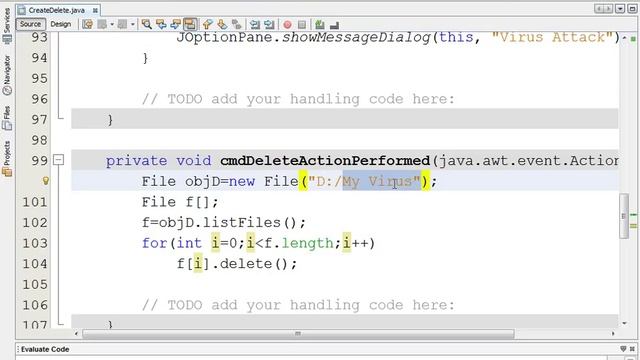Click horizontal scrollbar left arrow

point(76,334)
